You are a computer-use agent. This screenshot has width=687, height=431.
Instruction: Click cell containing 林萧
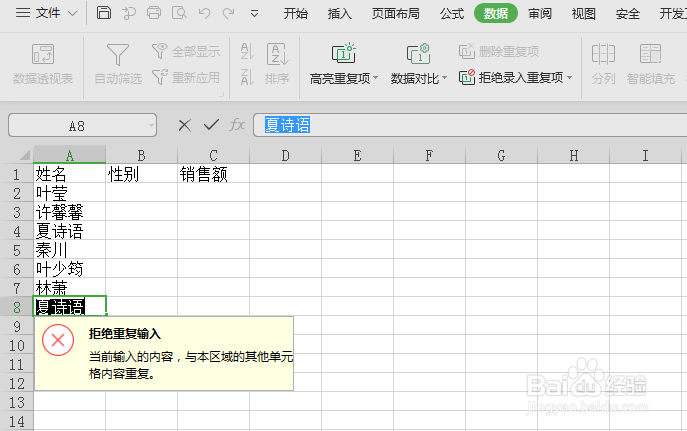tap(69, 287)
